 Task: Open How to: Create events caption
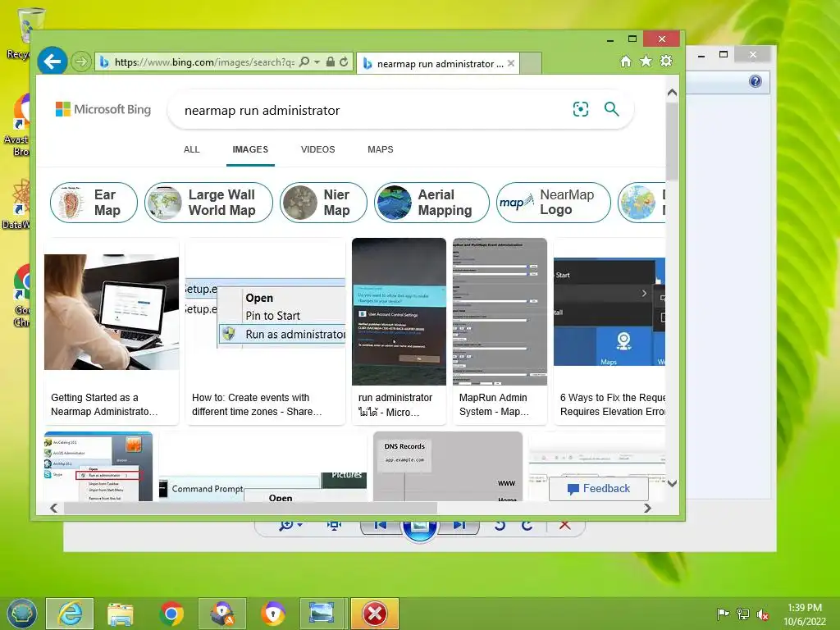click(x=257, y=404)
